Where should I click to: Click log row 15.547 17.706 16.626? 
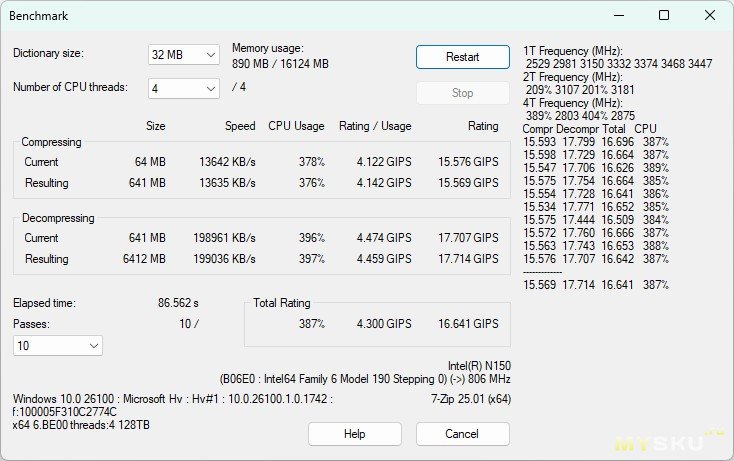(x=596, y=168)
